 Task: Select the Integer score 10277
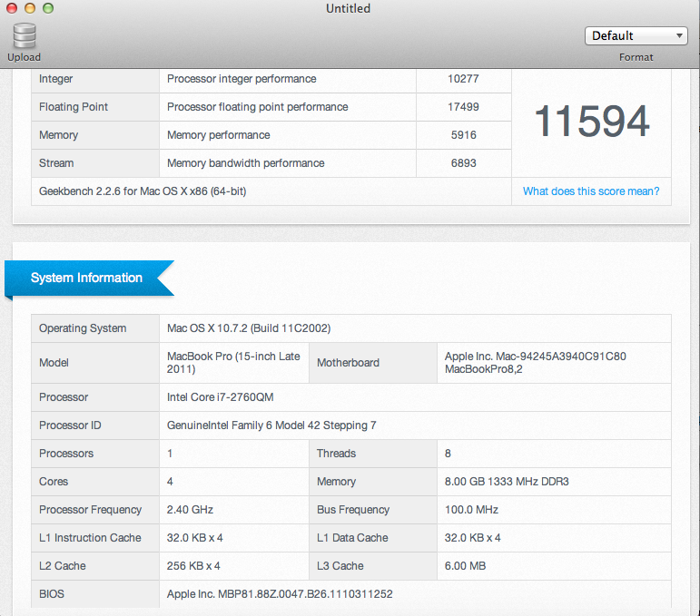(463, 79)
